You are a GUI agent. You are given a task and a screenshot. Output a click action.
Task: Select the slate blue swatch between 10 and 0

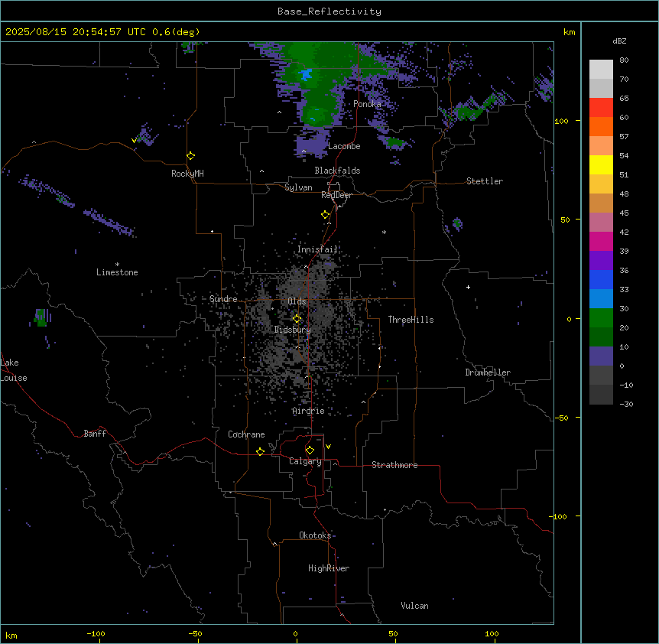tap(601, 356)
